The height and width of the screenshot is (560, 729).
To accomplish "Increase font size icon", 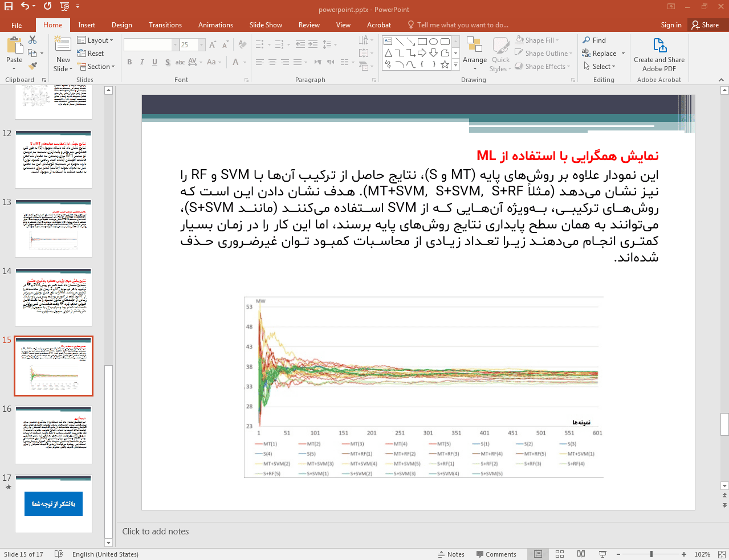I will (213, 44).
